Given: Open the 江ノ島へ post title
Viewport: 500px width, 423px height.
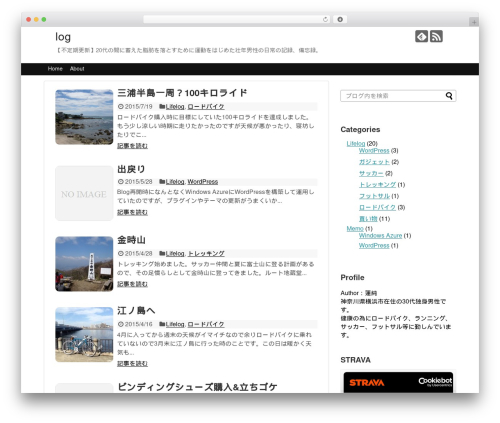Looking at the screenshot, I should click(x=136, y=310).
